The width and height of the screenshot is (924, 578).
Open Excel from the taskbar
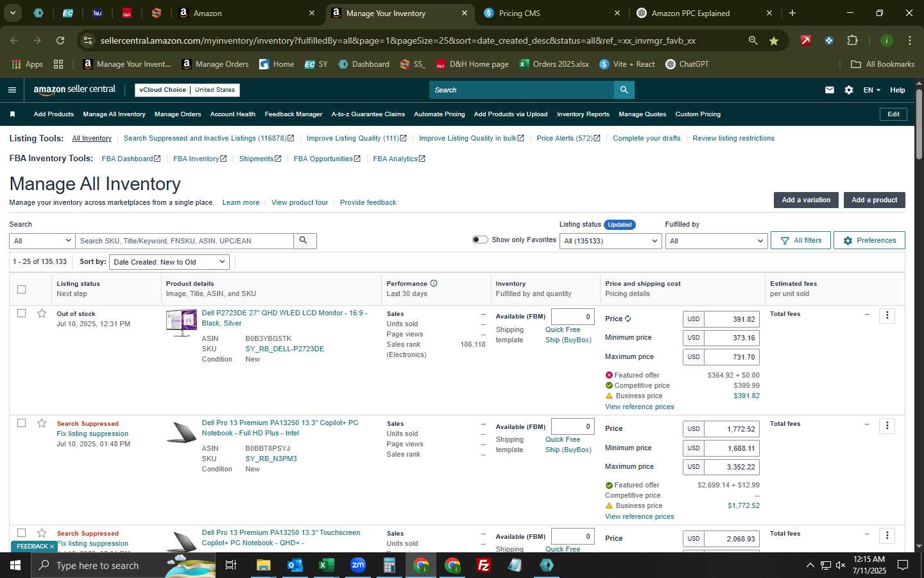pyautogui.click(x=327, y=565)
